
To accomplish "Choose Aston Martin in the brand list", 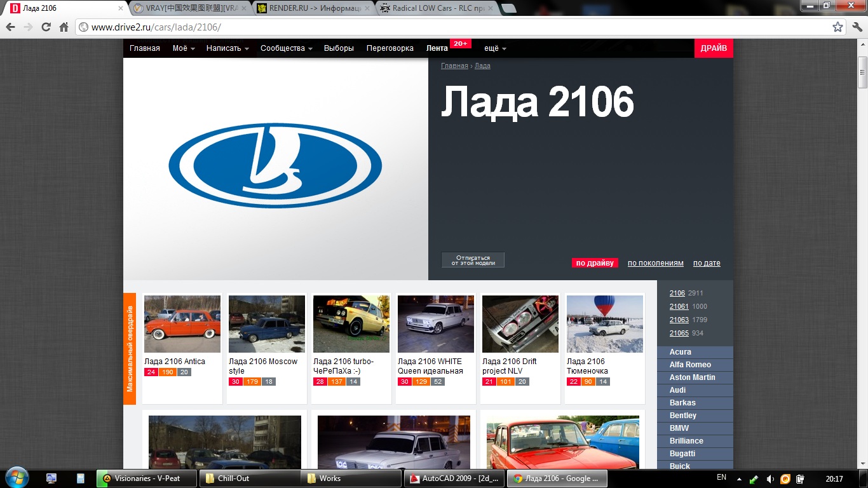I will (x=695, y=377).
